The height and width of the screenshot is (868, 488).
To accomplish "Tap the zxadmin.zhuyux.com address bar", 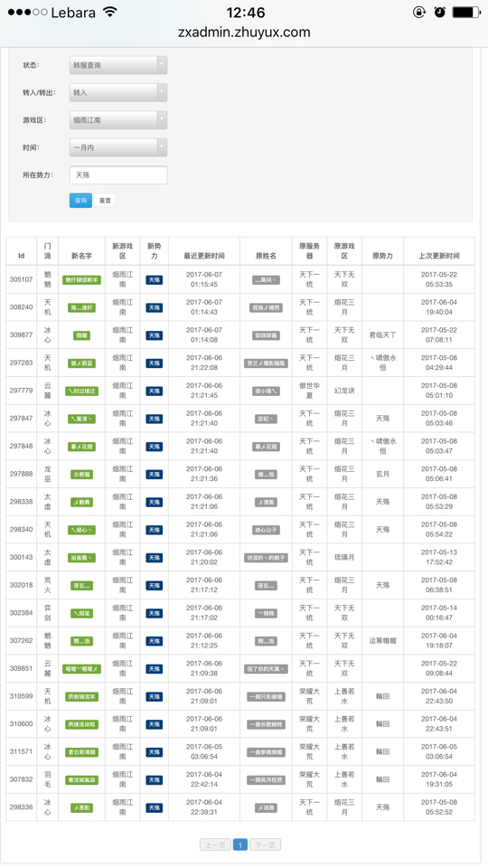I will [244, 33].
